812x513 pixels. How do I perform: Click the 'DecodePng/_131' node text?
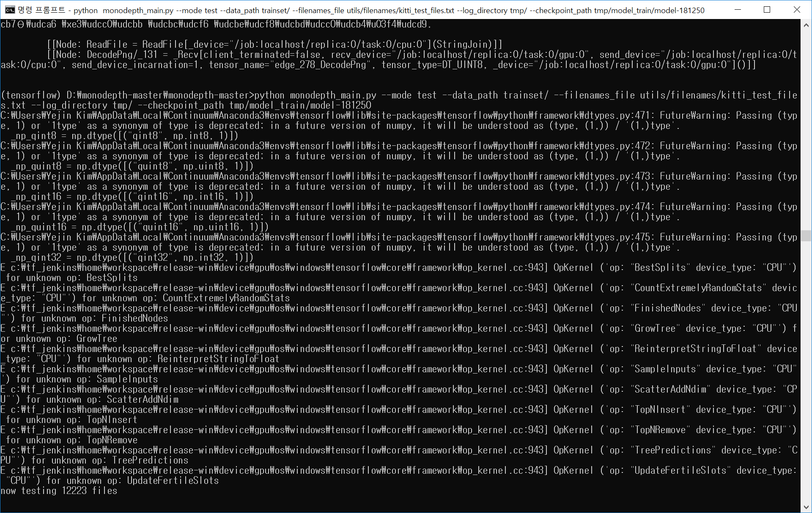click(122, 55)
